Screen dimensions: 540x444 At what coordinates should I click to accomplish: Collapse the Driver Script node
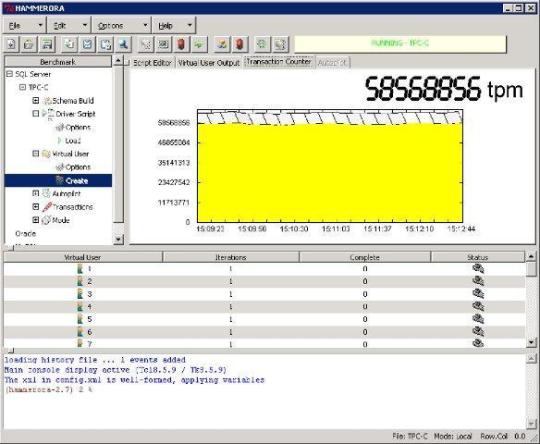pos(35,114)
